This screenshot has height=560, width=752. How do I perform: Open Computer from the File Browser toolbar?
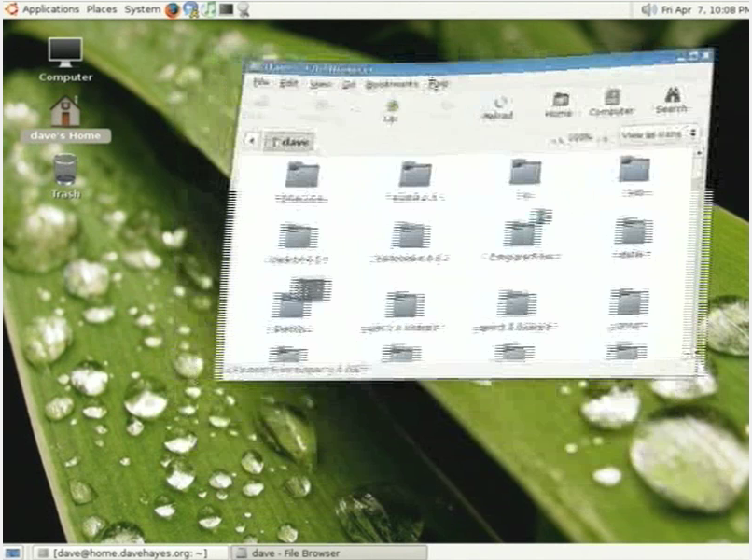click(x=611, y=103)
